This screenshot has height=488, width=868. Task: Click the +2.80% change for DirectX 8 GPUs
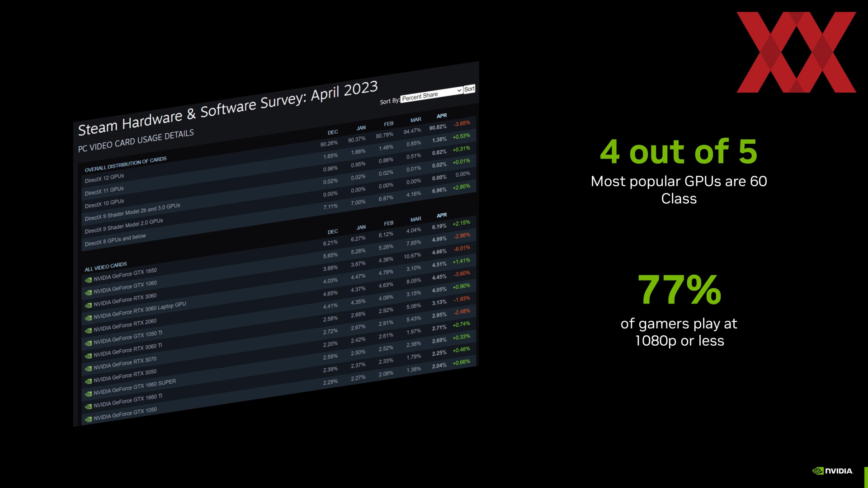(x=462, y=187)
